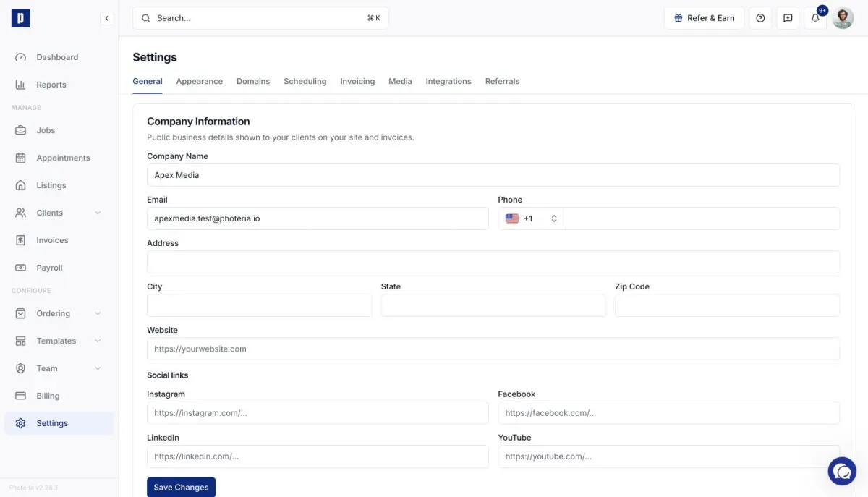Open Dashboard from the sidebar

(59, 57)
